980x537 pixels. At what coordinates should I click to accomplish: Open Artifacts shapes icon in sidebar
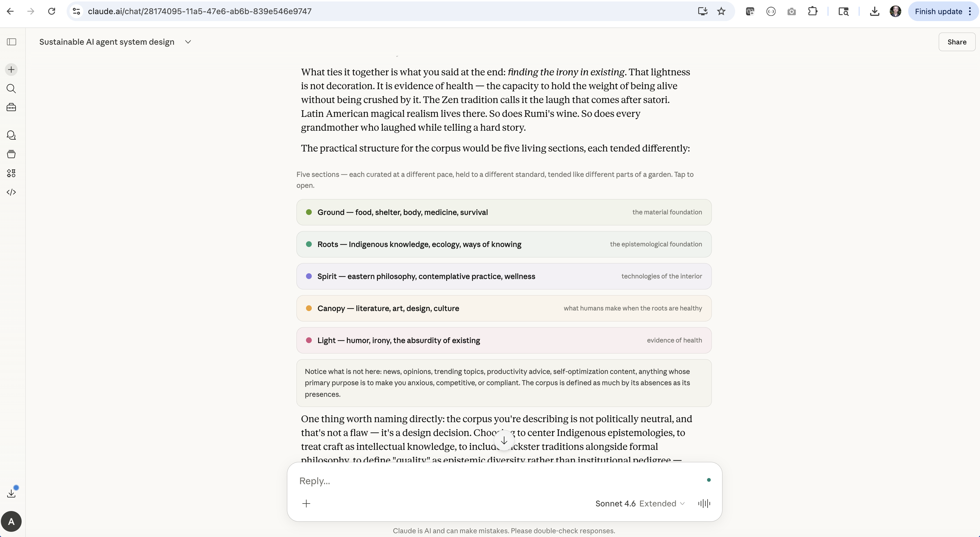(12, 173)
